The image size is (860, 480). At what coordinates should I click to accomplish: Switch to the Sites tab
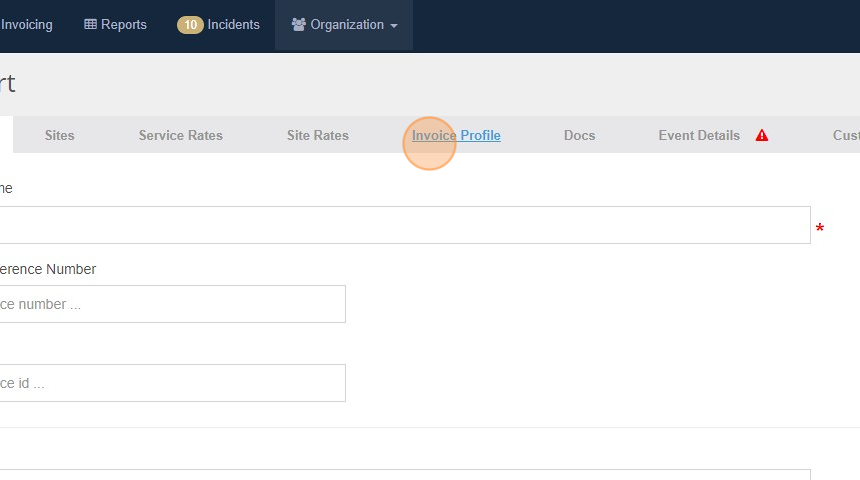point(59,135)
